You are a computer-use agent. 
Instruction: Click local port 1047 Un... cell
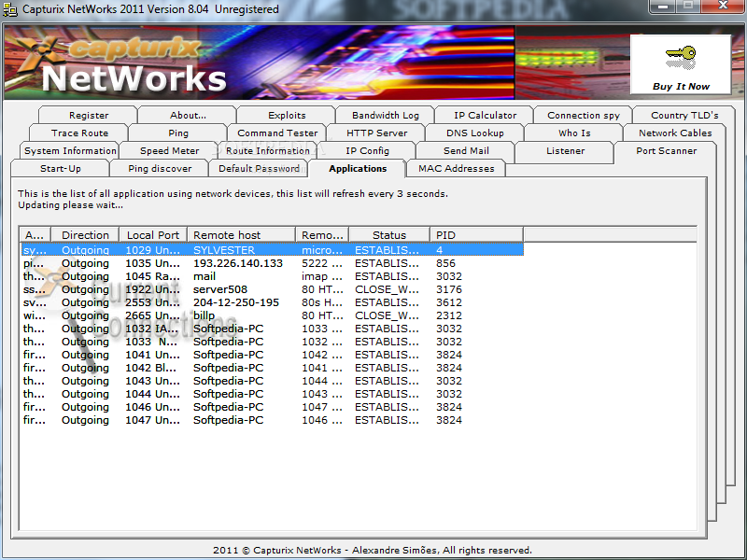pyautogui.click(x=152, y=420)
